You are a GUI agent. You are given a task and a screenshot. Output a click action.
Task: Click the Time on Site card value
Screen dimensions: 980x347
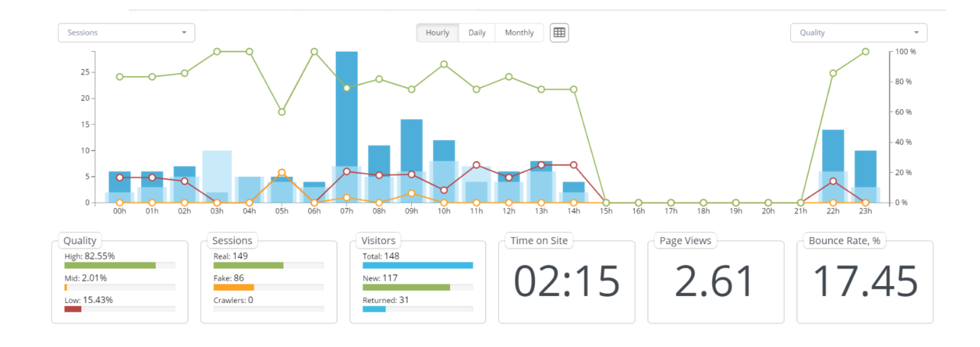pyautogui.click(x=566, y=281)
